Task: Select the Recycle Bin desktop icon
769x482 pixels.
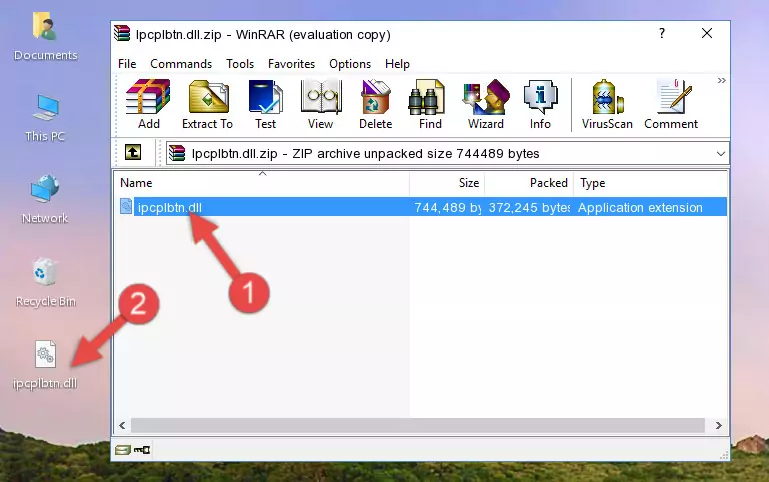Action: tap(45, 282)
